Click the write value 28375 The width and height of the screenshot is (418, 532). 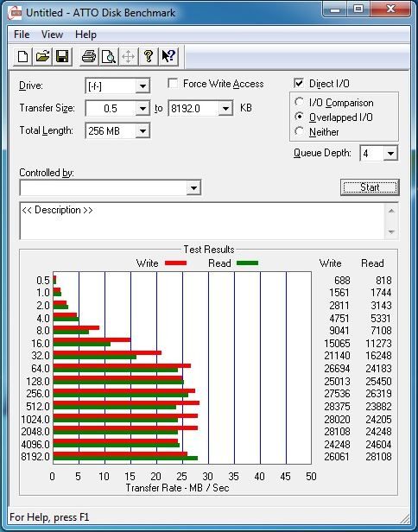[337, 407]
